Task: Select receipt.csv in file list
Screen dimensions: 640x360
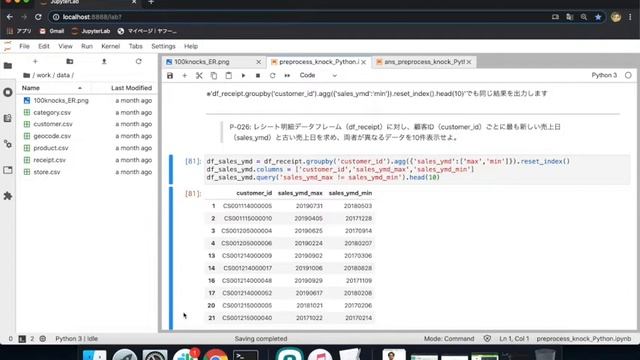Action: [87, 160]
